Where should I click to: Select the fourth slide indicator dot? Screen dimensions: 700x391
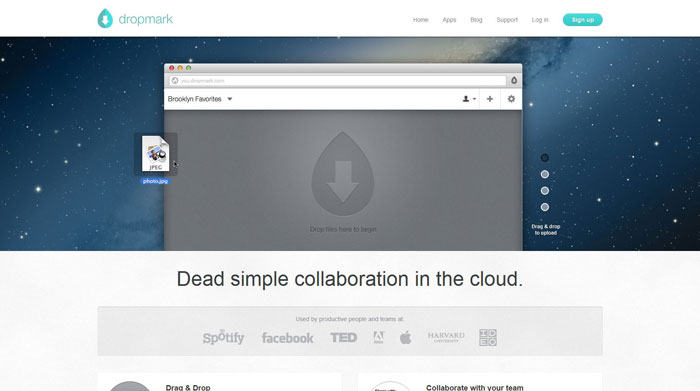[x=545, y=207]
